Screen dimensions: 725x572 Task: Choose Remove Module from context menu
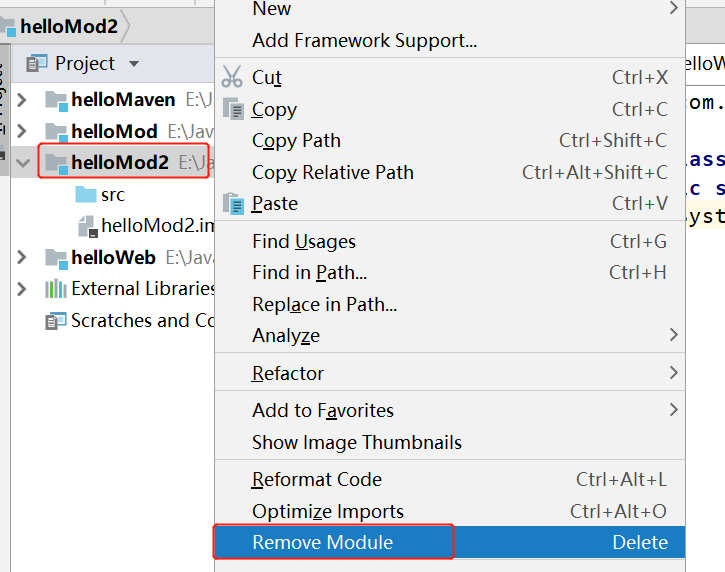pyautogui.click(x=323, y=543)
